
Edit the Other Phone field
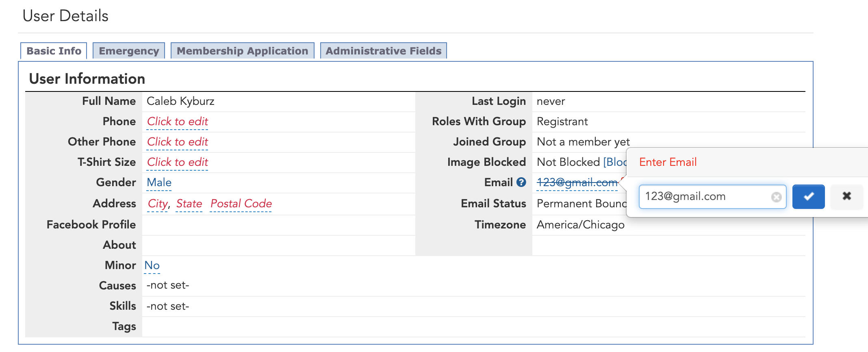click(177, 142)
